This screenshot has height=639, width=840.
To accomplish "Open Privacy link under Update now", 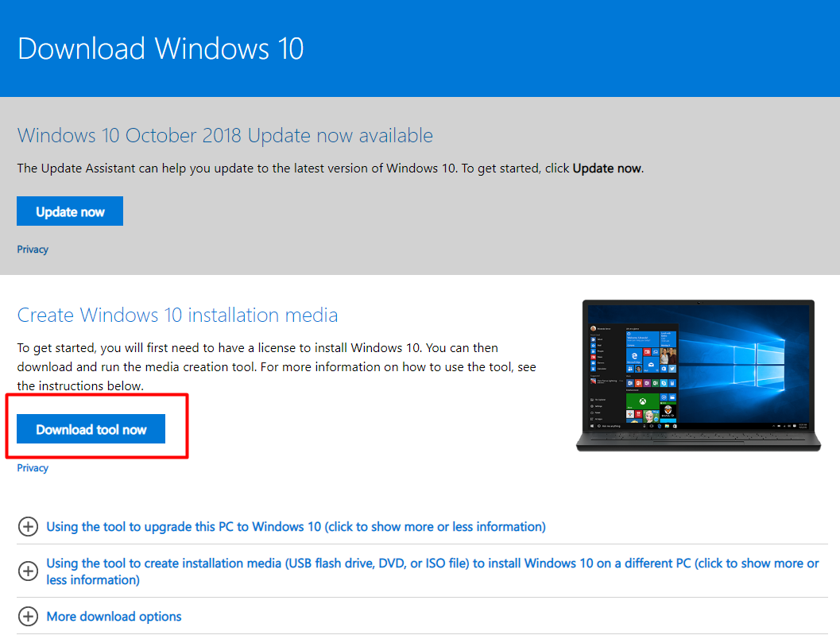I will coord(33,249).
